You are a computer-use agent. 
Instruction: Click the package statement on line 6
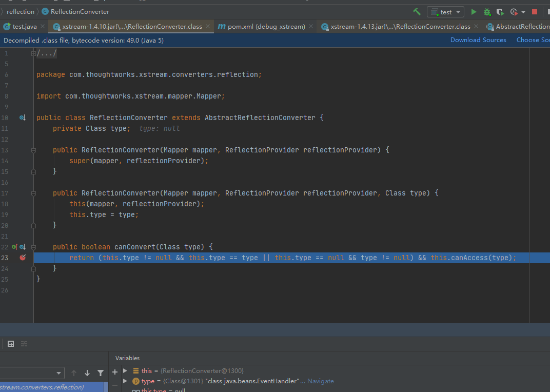tap(149, 75)
